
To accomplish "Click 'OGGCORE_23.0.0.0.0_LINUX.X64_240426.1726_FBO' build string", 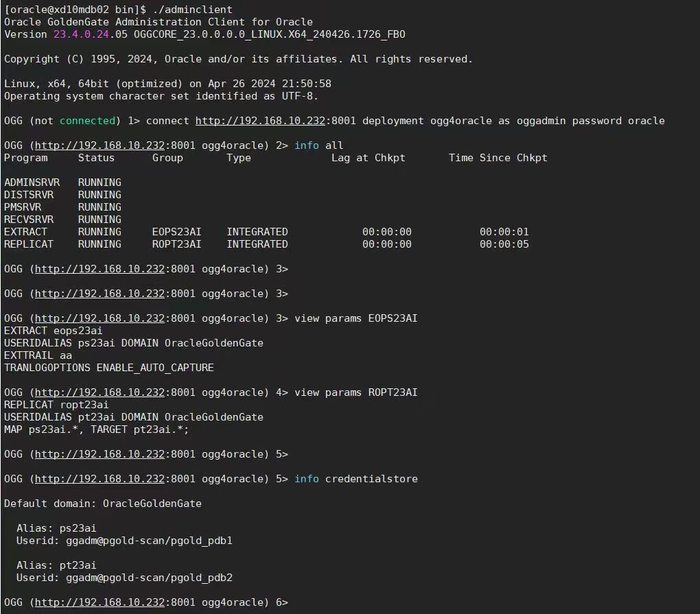I will [270, 34].
